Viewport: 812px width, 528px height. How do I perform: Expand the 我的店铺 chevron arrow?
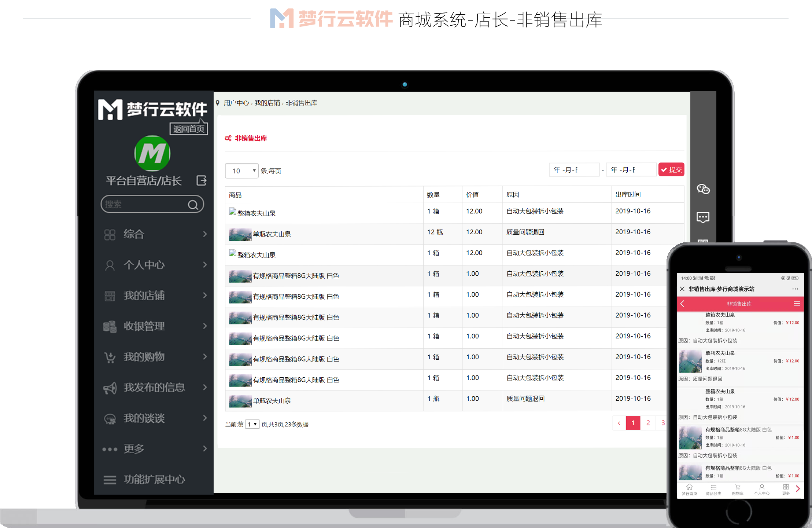click(205, 295)
